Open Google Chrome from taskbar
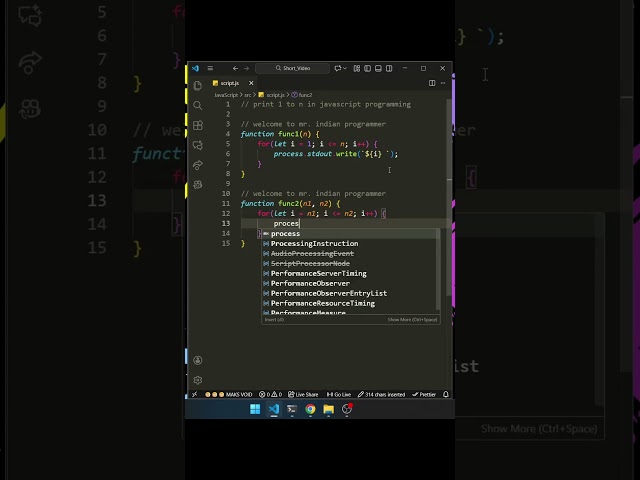640x480 pixels. pos(310,409)
